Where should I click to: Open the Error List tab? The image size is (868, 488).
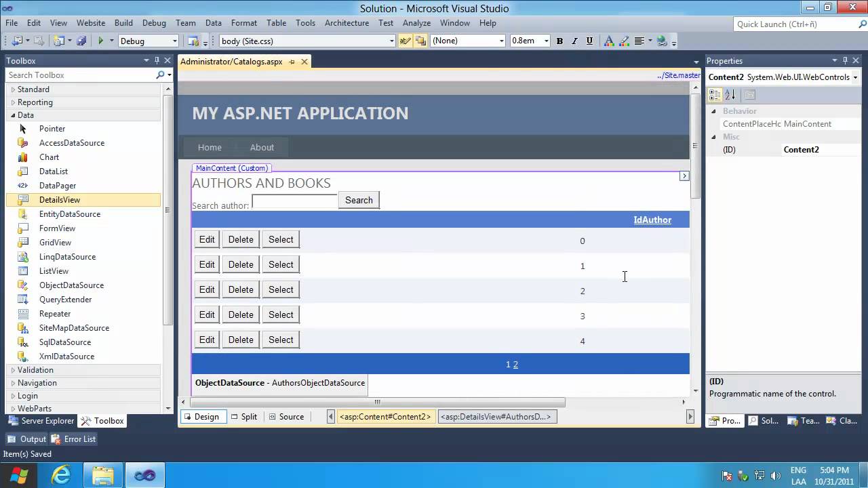coord(73,439)
